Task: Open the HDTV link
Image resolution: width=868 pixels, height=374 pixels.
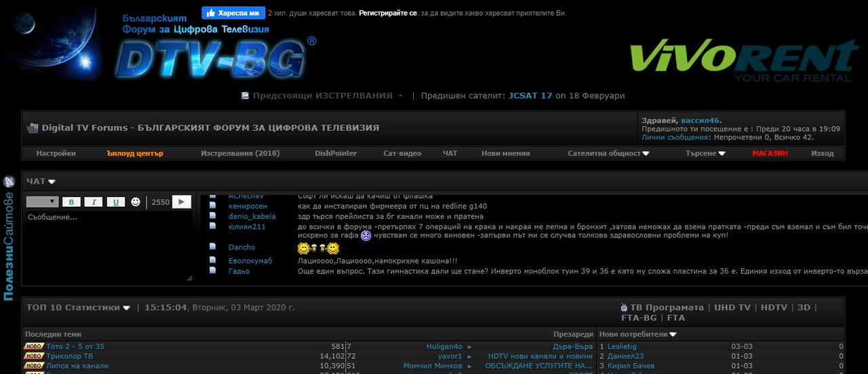Action: point(774,308)
